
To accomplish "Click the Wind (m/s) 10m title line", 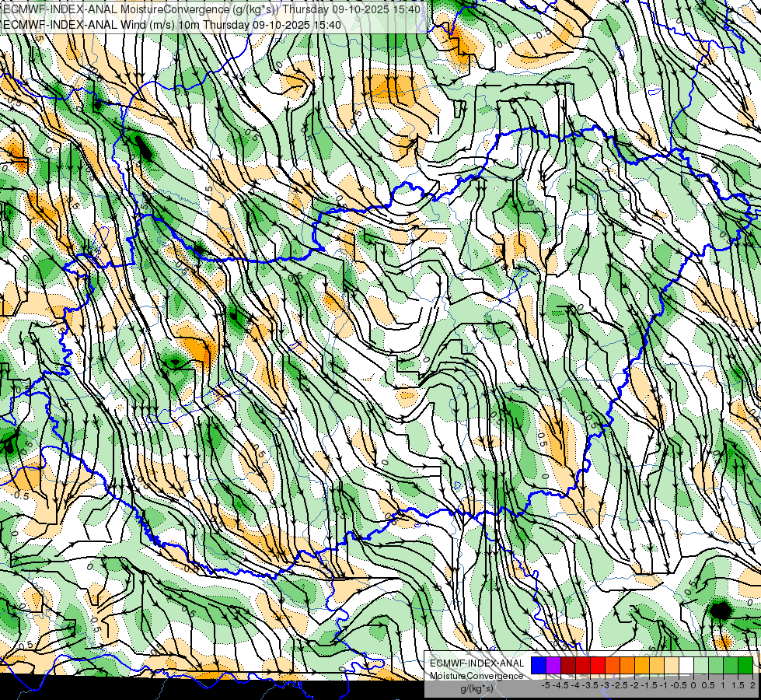I will click(173, 25).
